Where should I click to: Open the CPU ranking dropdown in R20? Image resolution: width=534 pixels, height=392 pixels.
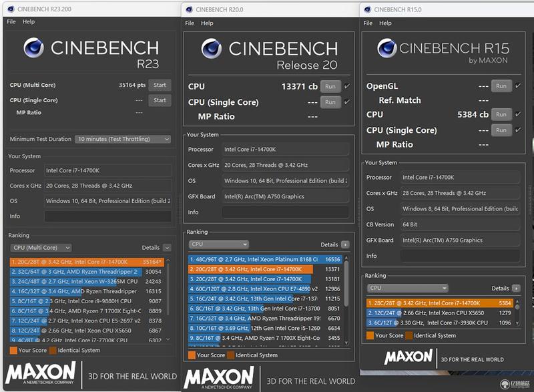(x=219, y=244)
